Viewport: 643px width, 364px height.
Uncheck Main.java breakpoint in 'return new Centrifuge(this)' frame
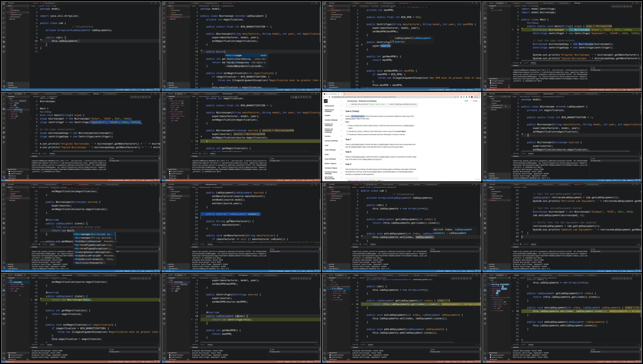[170, 359]
